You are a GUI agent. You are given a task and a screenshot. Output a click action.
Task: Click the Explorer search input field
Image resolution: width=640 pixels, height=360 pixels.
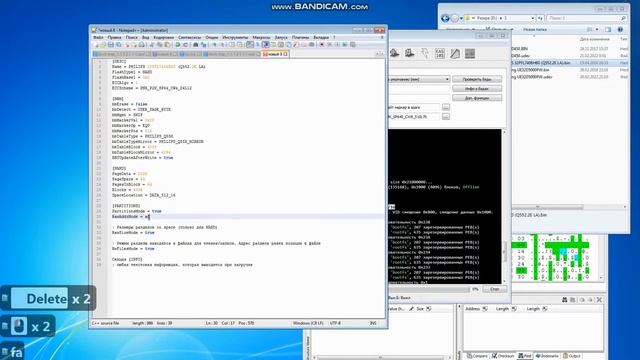[583, 18]
